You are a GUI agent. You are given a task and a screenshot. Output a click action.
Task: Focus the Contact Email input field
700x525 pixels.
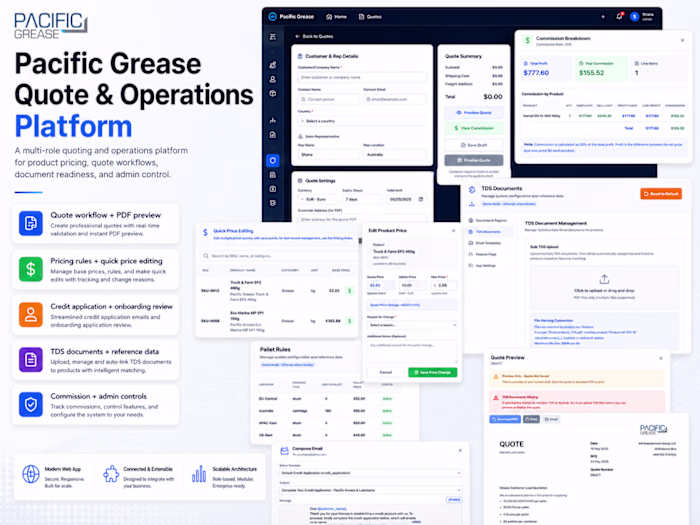pyautogui.click(x=395, y=99)
